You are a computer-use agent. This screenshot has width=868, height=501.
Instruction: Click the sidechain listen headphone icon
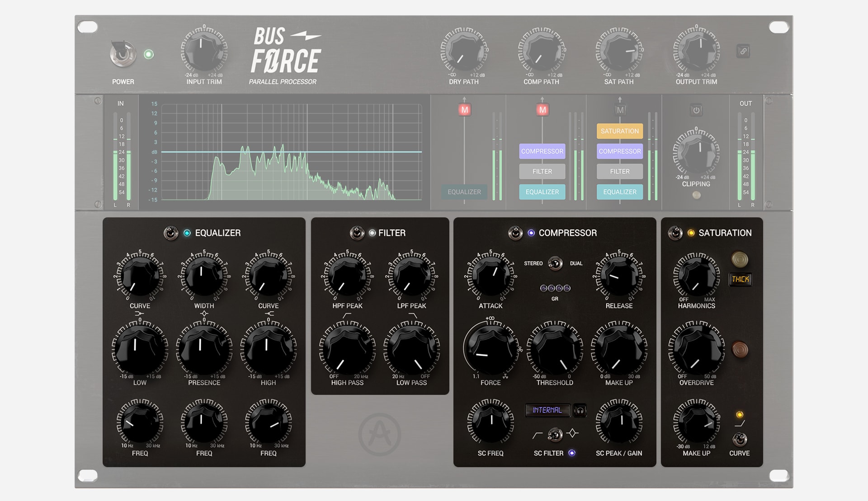[x=580, y=410]
